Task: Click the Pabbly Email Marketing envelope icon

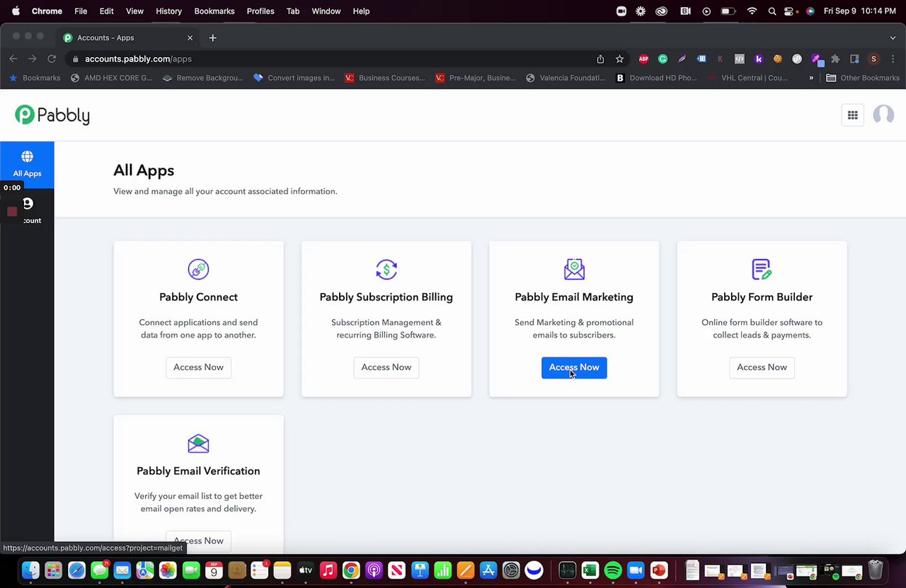Action: [574, 269]
